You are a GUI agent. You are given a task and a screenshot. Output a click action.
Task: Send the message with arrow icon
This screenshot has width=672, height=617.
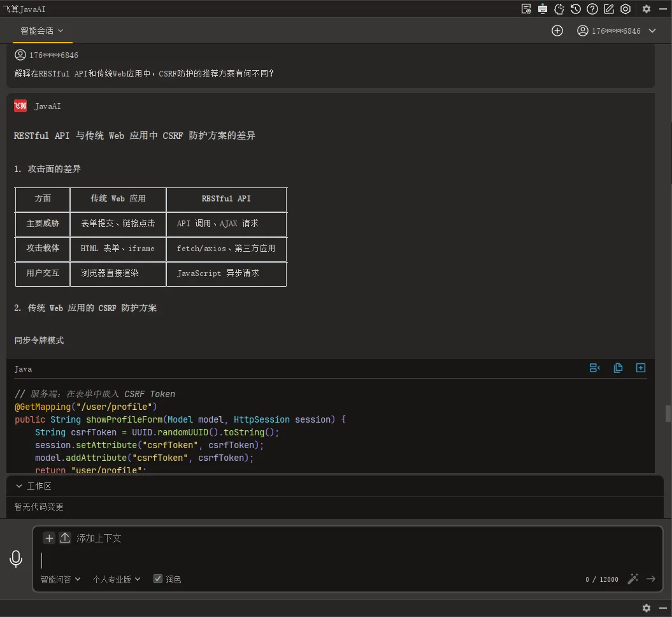coord(651,579)
